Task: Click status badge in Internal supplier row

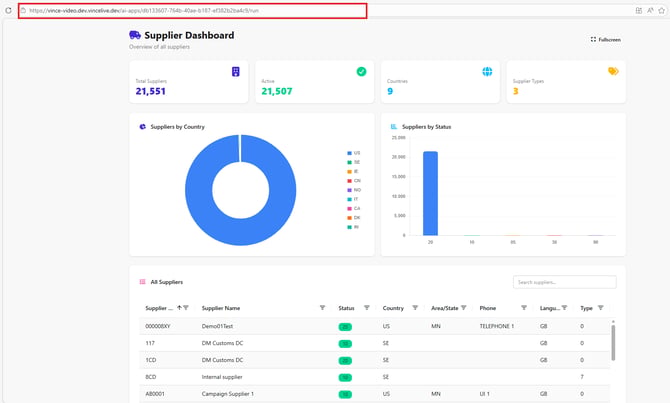Action: [x=345, y=377]
